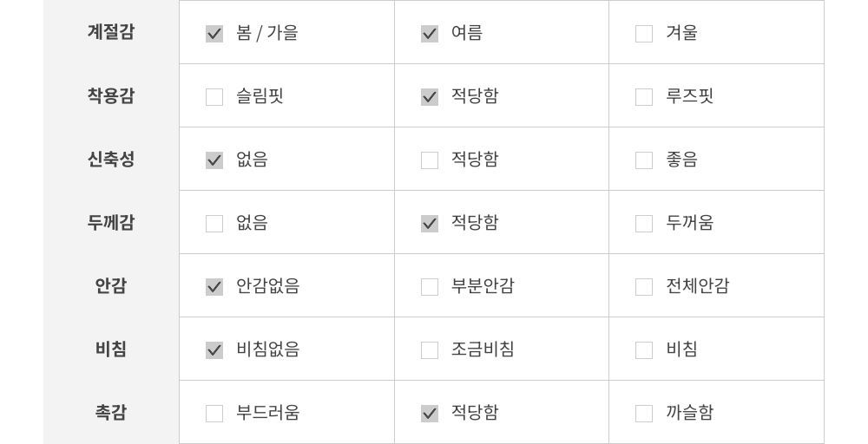Tick the 슬림핏 checkbox
Viewport: 868px width, 444px height.
click(x=214, y=97)
